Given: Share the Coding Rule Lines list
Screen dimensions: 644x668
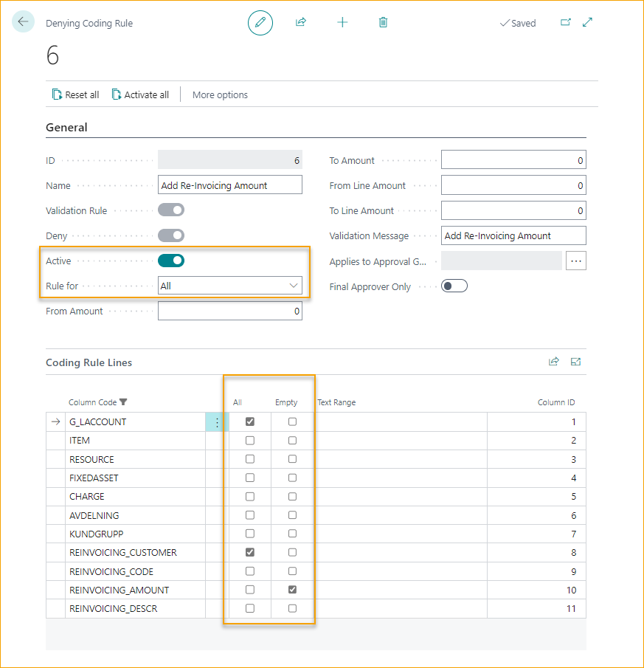Looking at the screenshot, I should point(554,362).
